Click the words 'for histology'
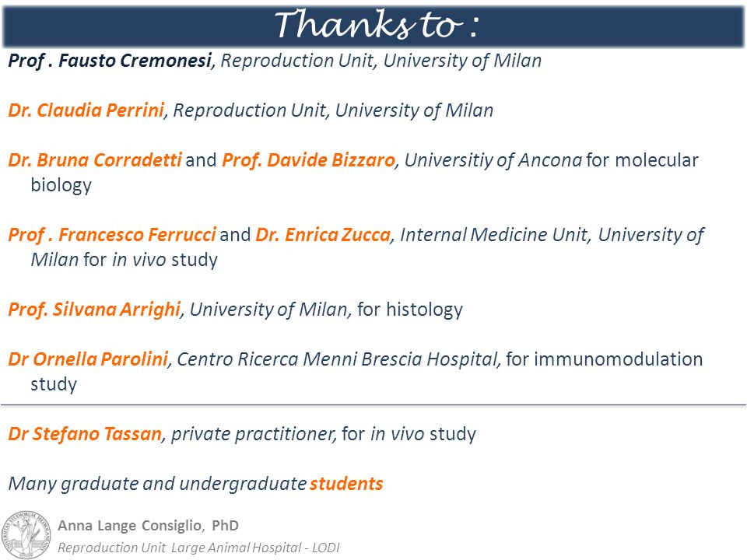747x560 pixels. click(x=410, y=310)
